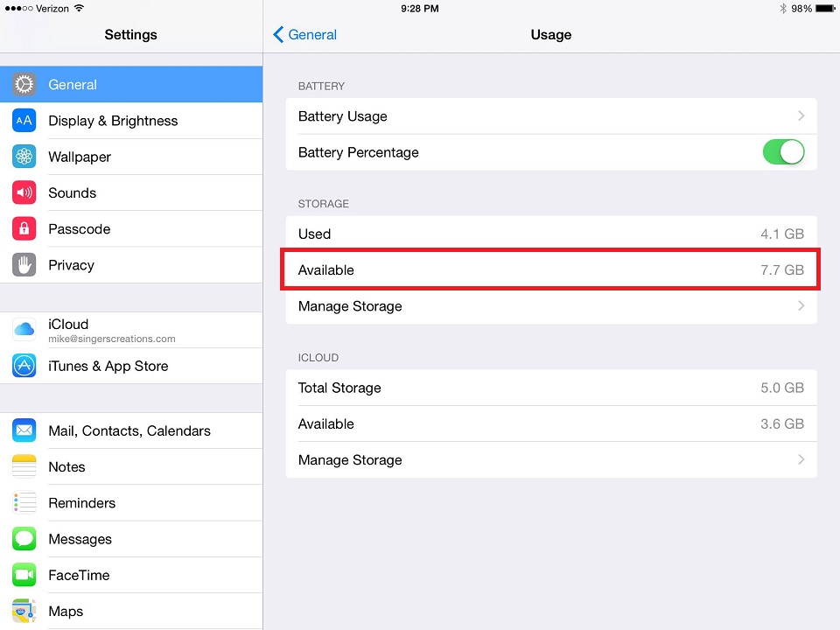Tap the 98% battery percentage text
840x630 pixels.
click(801, 9)
